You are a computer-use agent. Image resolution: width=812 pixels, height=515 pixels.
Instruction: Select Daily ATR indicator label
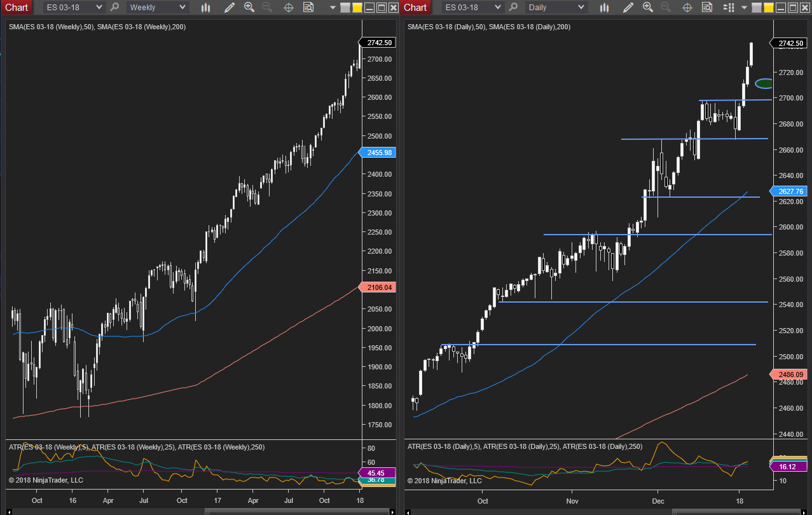pyautogui.click(x=525, y=447)
